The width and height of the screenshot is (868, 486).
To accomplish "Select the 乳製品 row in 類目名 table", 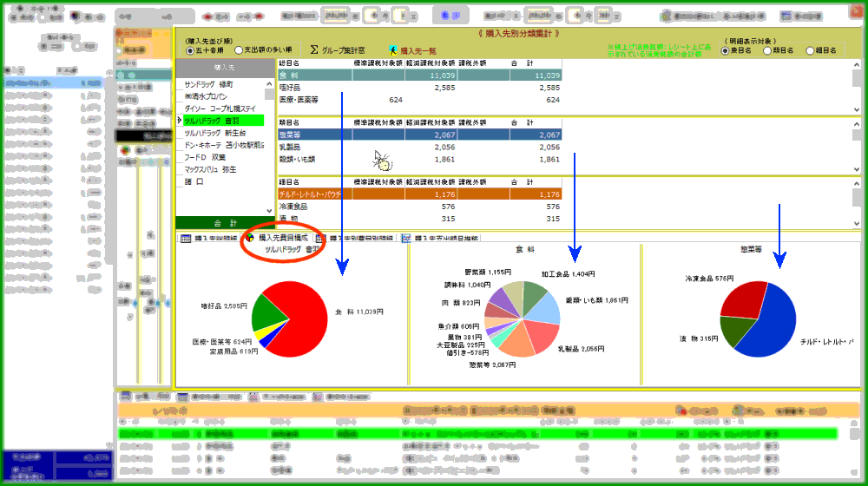I will [419, 147].
